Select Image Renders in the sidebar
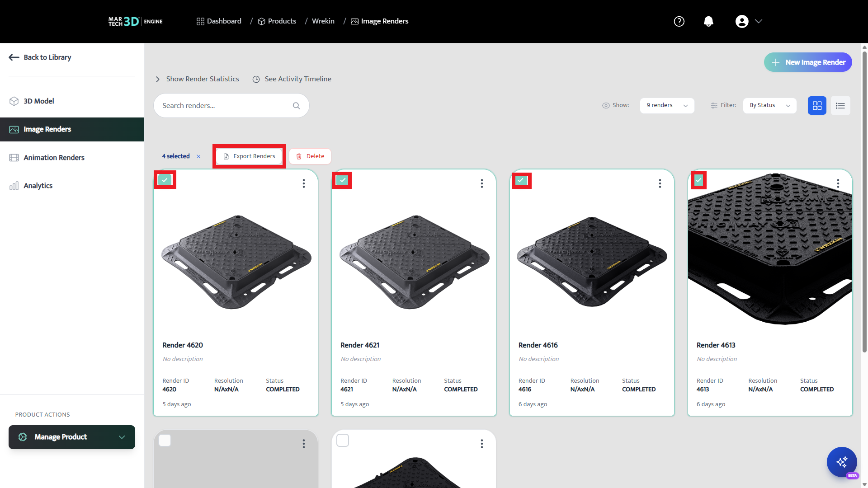The width and height of the screenshot is (868, 488). [72, 129]
